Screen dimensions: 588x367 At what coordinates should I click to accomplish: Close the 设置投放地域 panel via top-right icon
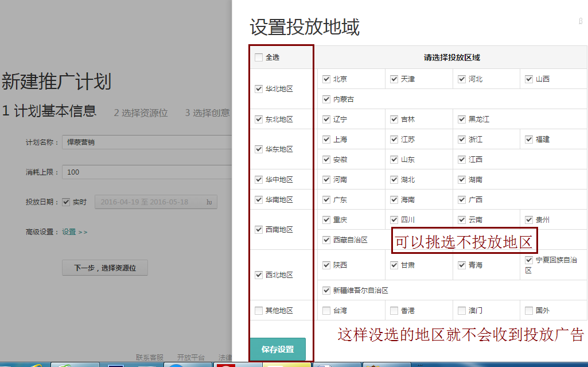pos(581,21)
